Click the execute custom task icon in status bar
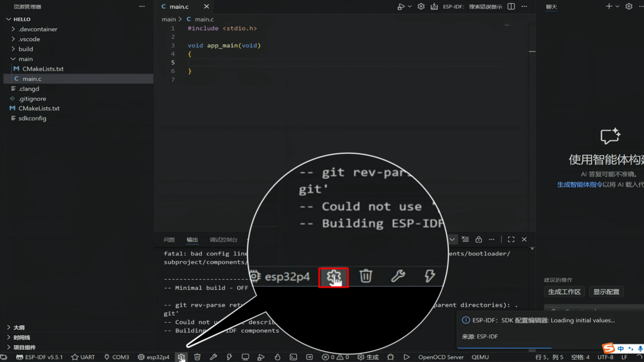The image size is (644, 362). [309, 357]
